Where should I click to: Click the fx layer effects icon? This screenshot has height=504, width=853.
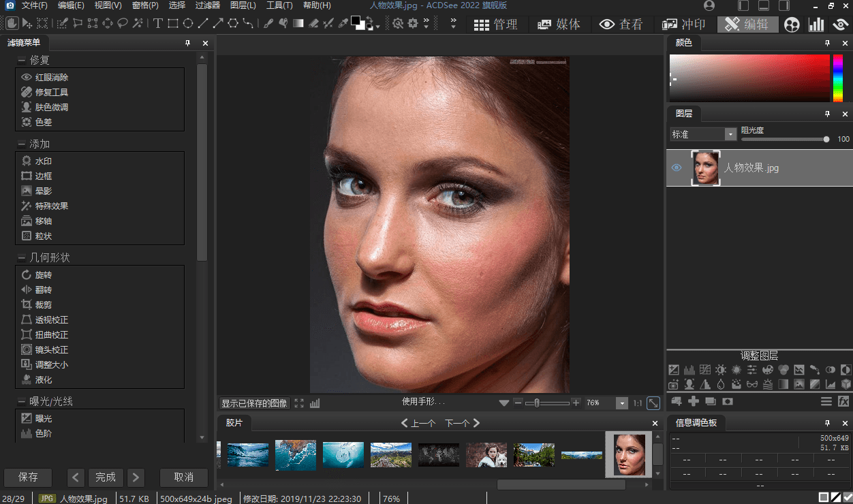(843, 401)
